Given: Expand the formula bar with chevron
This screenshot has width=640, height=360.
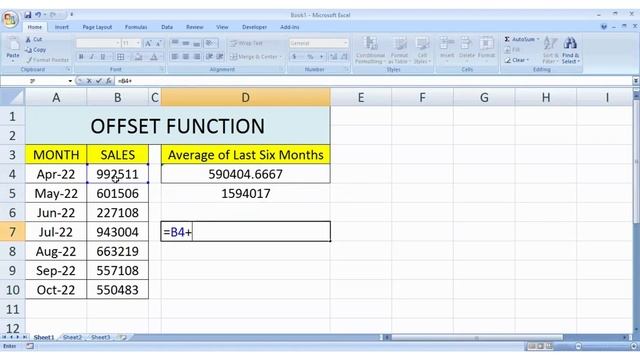Looking at the screenshot, I should tap(636, 81).
